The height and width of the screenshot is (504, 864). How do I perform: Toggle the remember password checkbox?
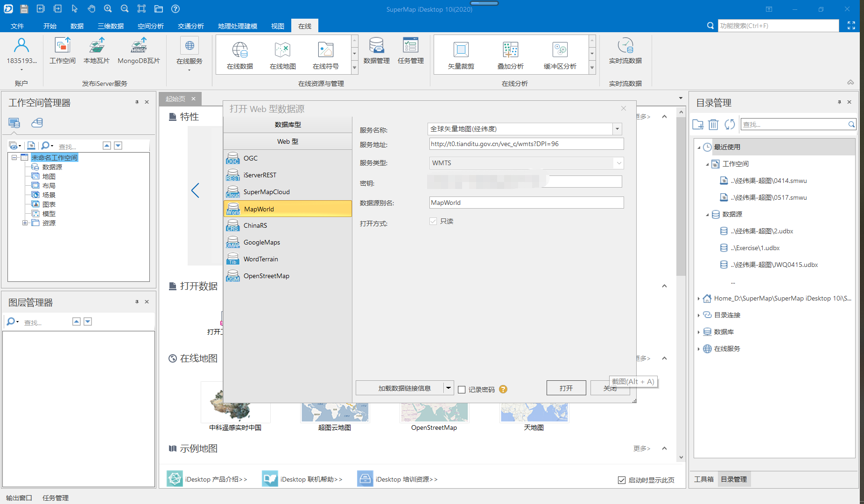462,390
